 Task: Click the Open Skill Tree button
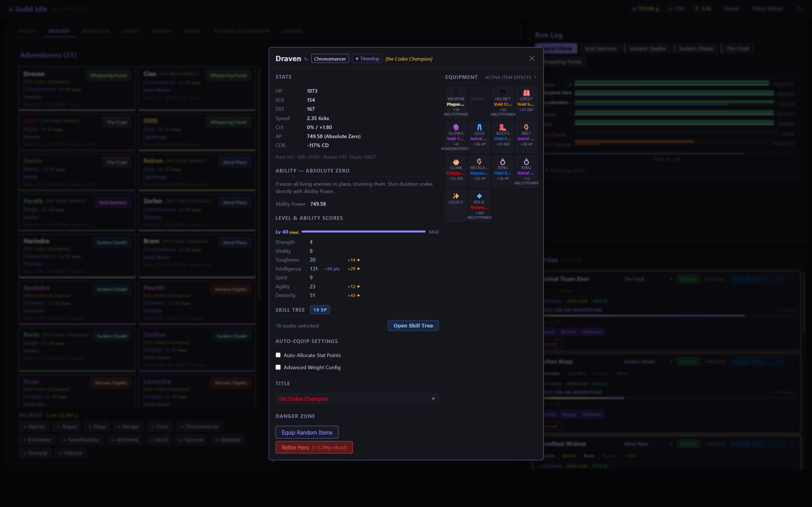(x=413, y=326)
